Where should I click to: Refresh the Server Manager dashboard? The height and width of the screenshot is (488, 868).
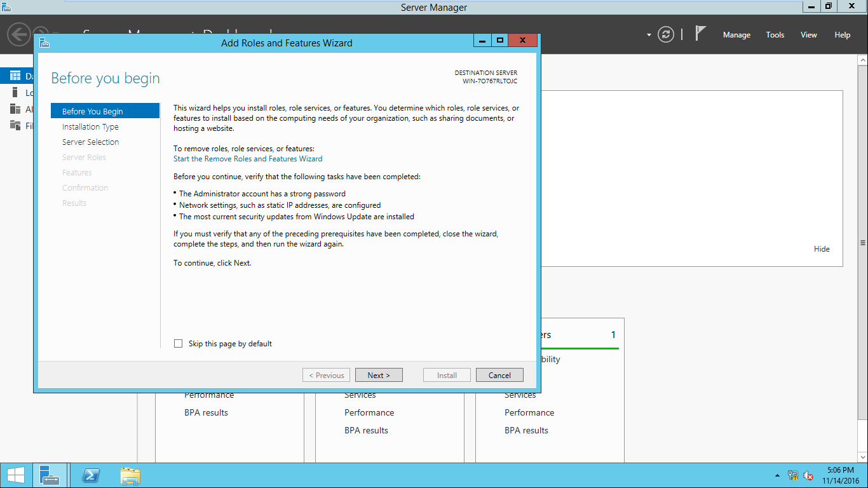point(665,34)
